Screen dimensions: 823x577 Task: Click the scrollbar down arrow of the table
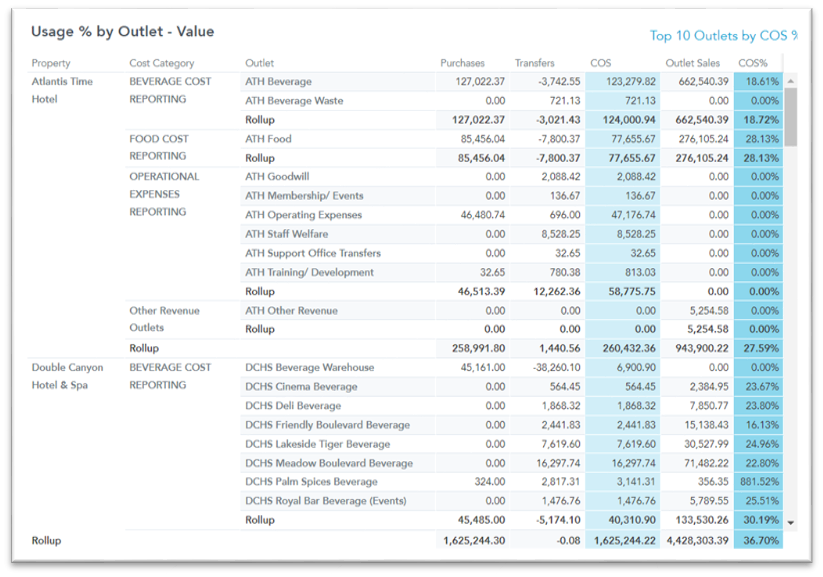(790, 522)
